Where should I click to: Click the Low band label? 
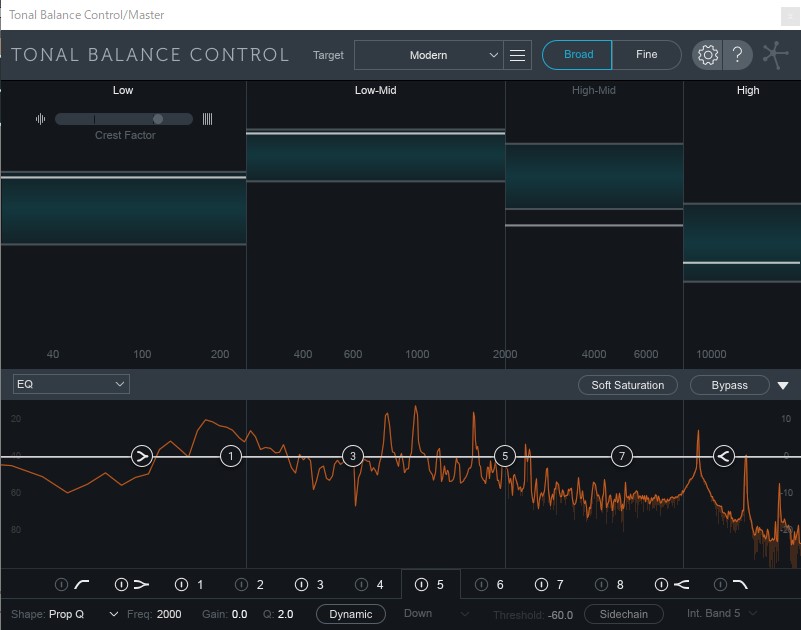(x=123, y=90)
